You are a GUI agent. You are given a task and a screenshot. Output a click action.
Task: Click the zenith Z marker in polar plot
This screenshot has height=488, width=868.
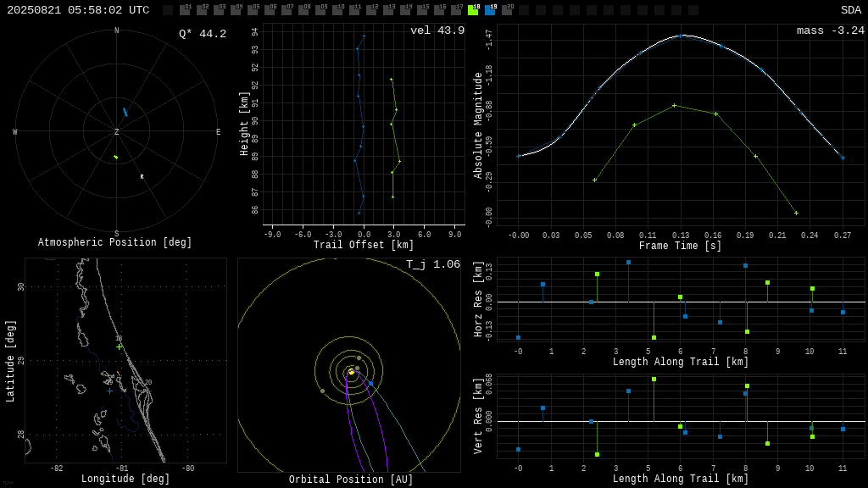pyautogui.click(x=117, y=132)
